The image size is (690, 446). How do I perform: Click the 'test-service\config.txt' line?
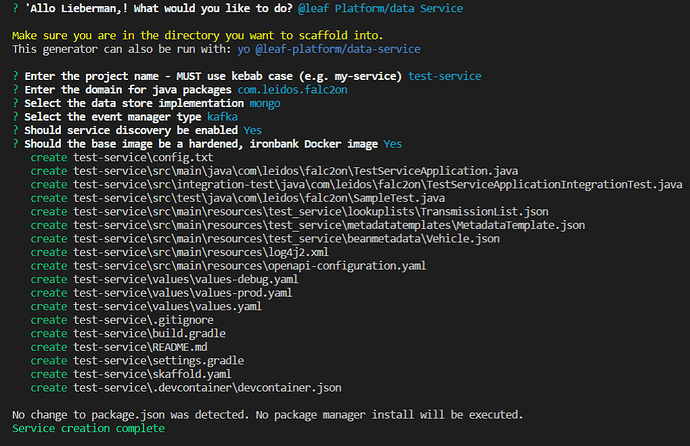pyautogui.click(x=143, y=157)
